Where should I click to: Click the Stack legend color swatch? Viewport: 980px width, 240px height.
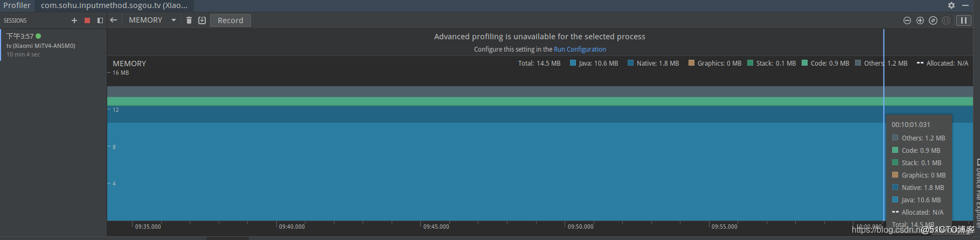(x=750, y=63)
